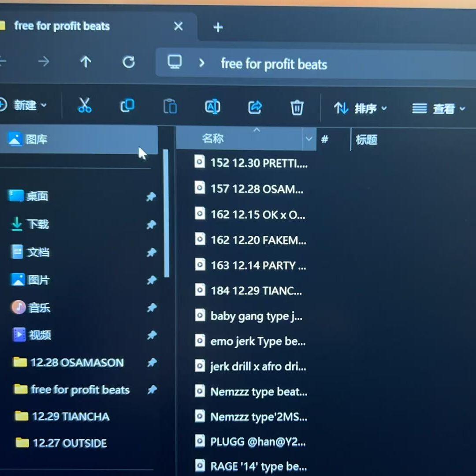Click the Copy icon in toolbar

point(127,106)
